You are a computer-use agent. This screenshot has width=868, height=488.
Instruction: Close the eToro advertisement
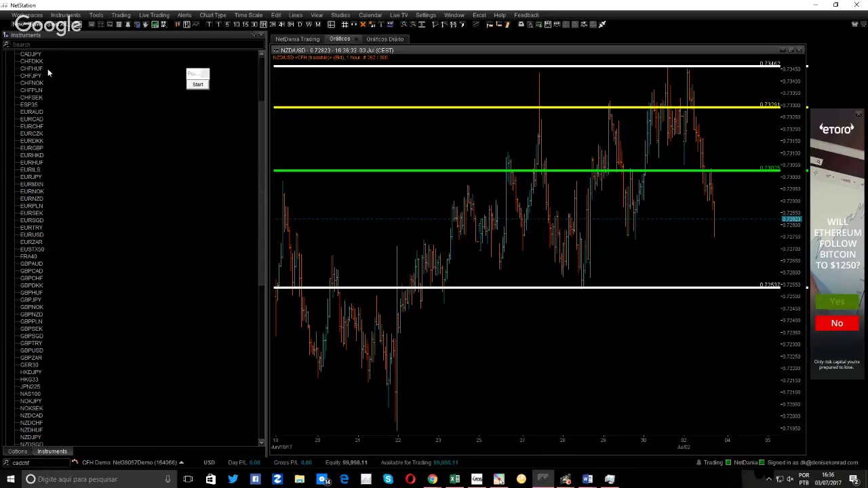coord(859,115)
